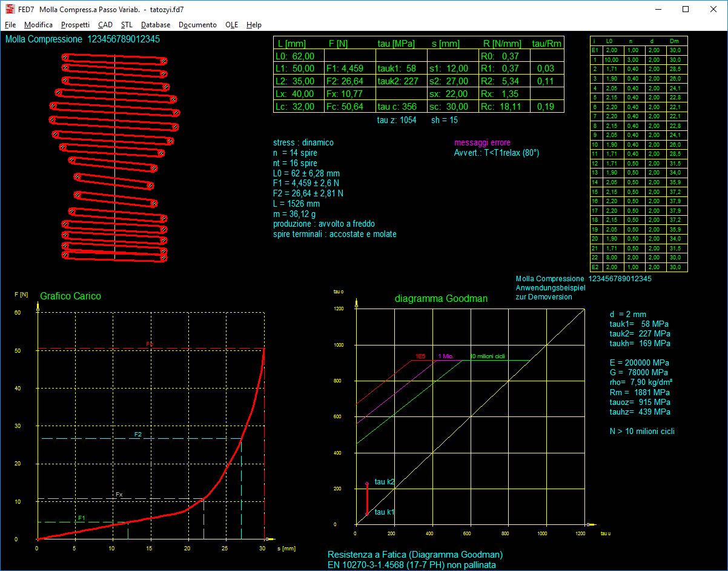The width and height of the screenshot is (728, 571).
Task: Open the Database menu
Action: pos(156,25)
